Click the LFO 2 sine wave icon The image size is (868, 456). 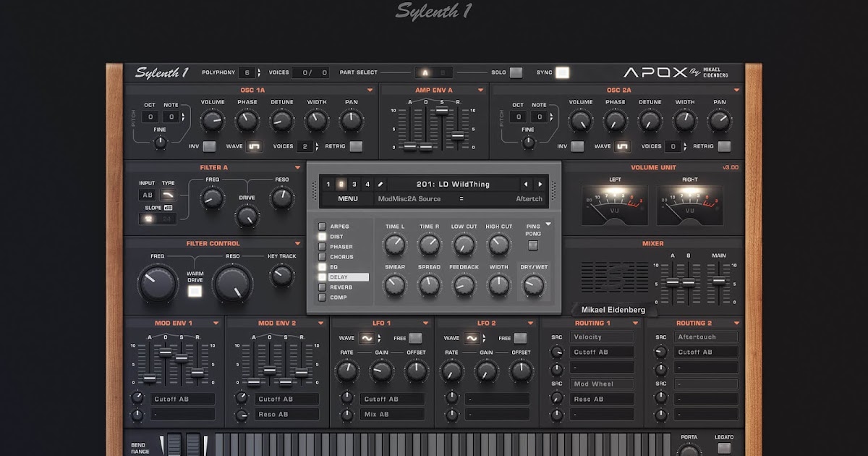tap(472, 338)
